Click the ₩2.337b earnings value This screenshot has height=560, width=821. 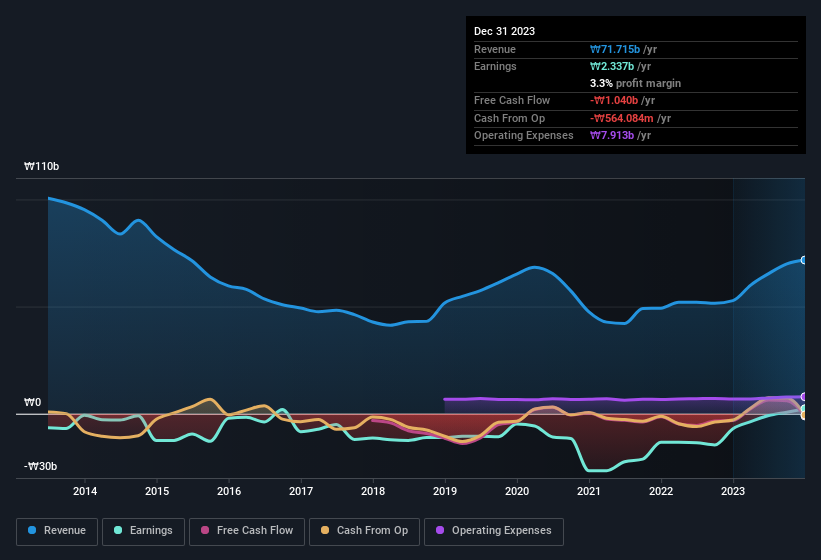[x=612, y=66]
